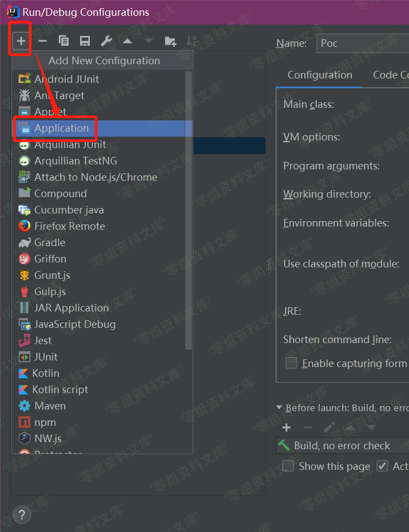Image resolution: width=409 pixels, height=532 pixels.
Task: Select Maven configuration type
Action: [50, 406]
